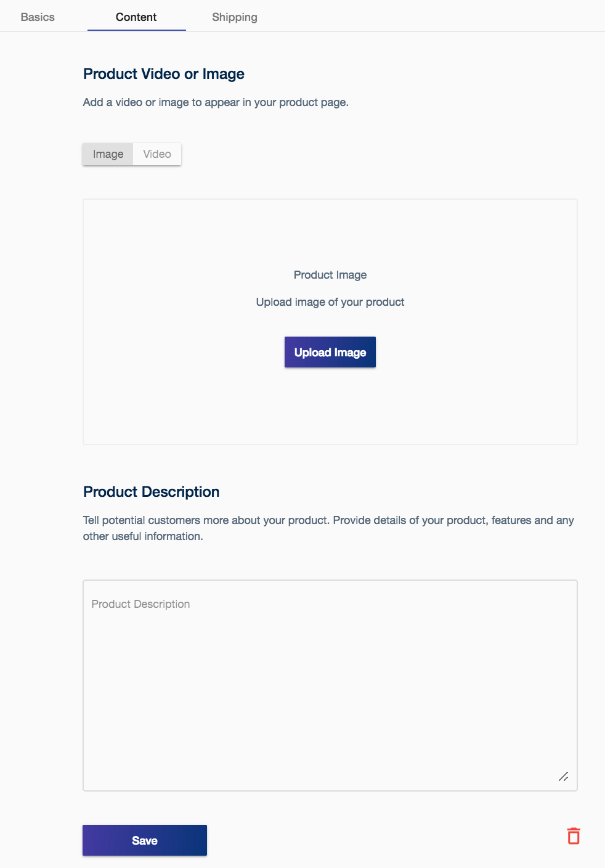Screen dimensions: 605x868
Task: Switch media type to Image
Action: pyautogui.click(x=108, y=154)
